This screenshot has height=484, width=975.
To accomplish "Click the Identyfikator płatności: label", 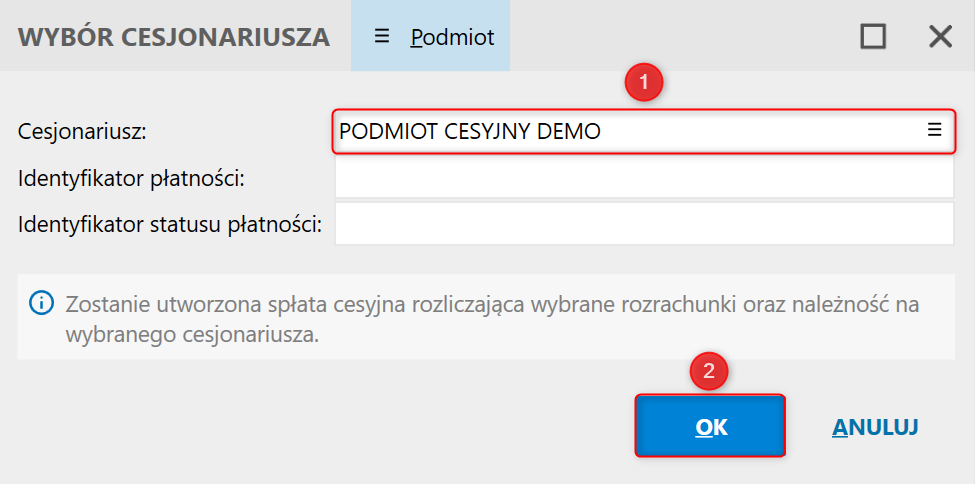I will 132,179.
